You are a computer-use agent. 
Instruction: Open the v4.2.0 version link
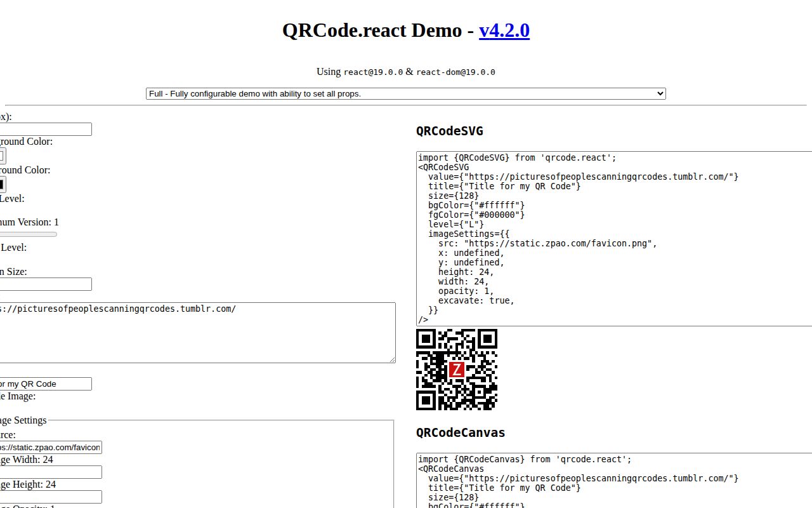coord(504,30)
